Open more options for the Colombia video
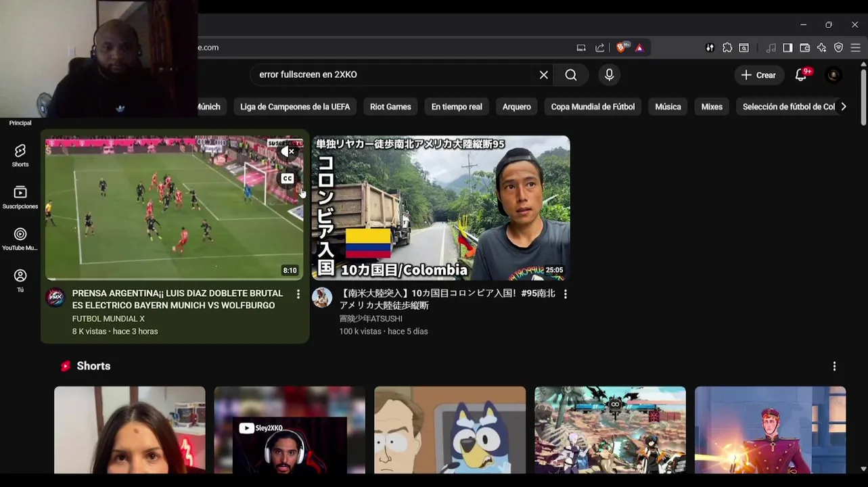 click(x=565, y=294)
